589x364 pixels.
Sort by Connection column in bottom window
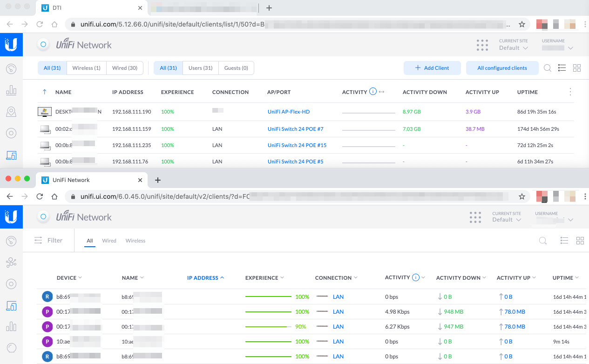pos(336,278)
